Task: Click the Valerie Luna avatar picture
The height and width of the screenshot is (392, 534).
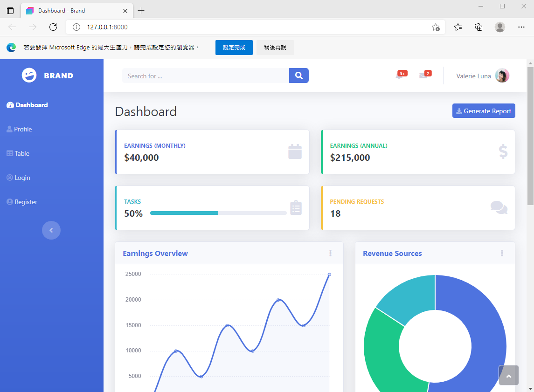Action: [502, 76]
